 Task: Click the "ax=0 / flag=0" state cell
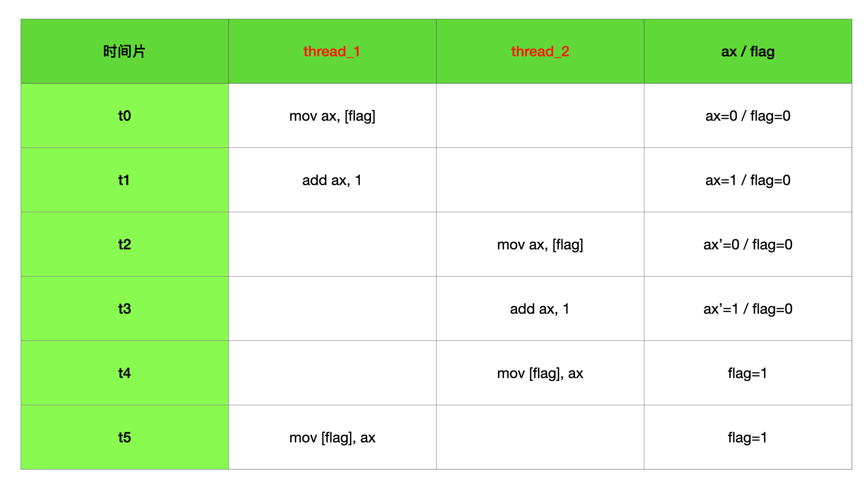(x=748, y=116)
